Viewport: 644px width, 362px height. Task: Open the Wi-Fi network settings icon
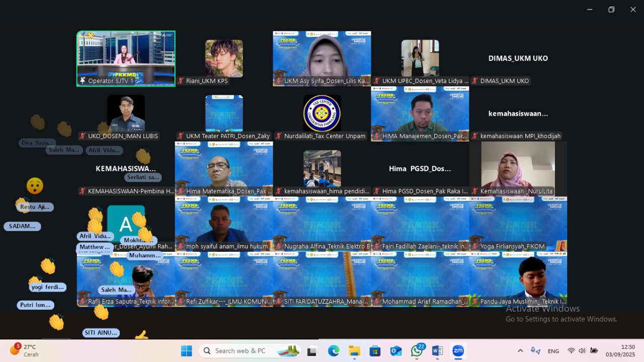[571, 351]
